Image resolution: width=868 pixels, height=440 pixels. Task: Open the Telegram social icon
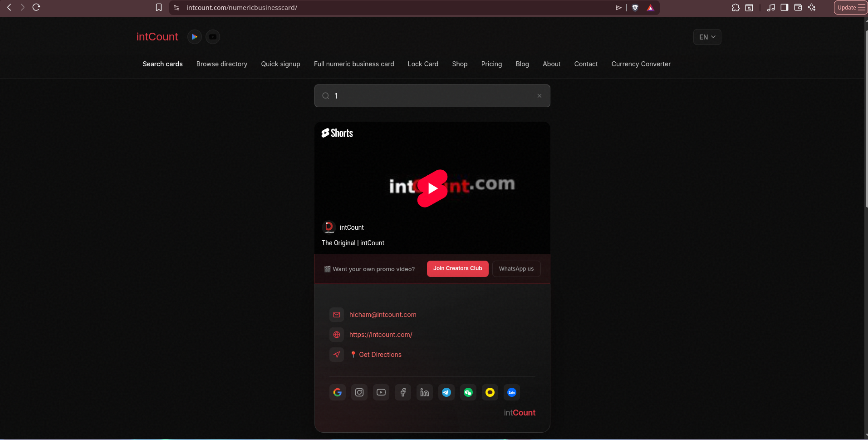click(x=446, y=392)
